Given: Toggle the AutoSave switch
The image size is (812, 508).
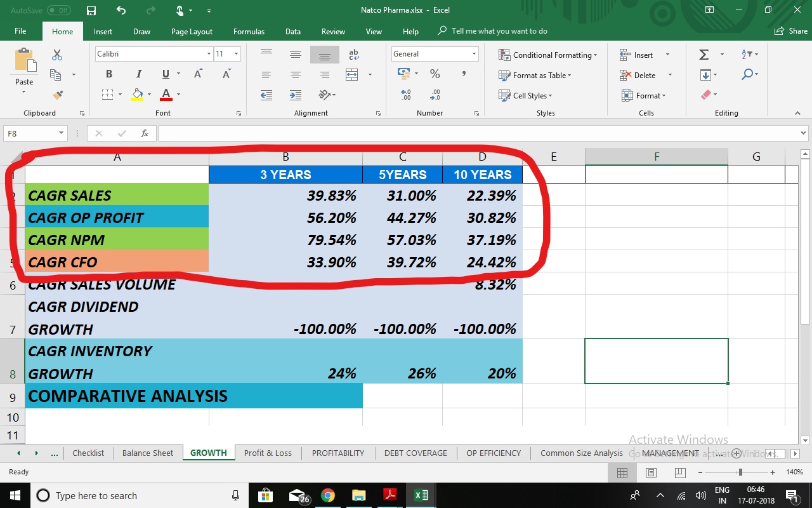Looking at the screenshot, I should click(x=58, y=11).
